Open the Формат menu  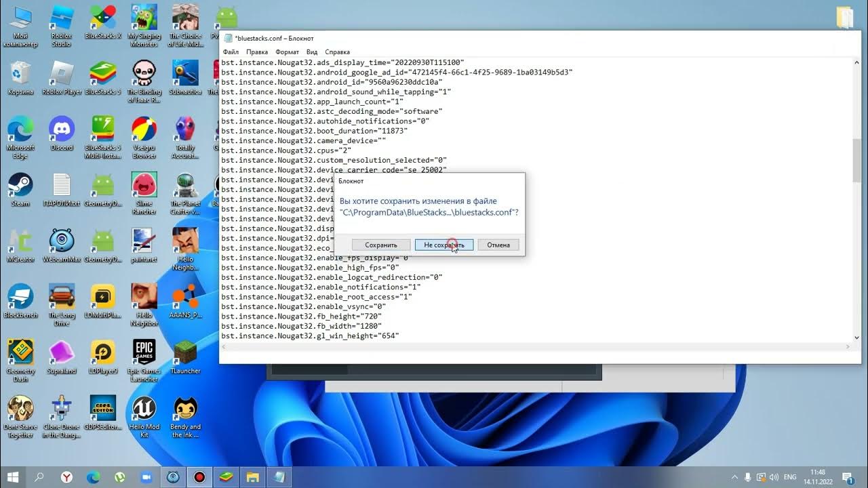tap(288, 52)
